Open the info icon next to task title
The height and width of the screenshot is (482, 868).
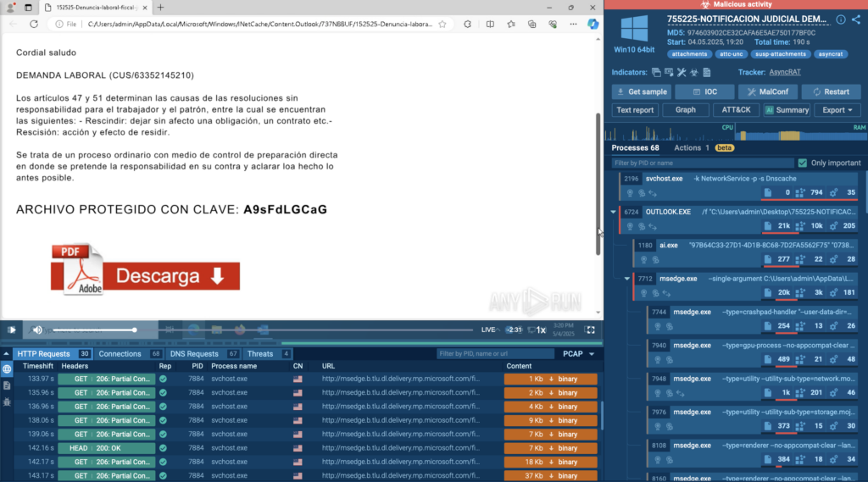[x=839, y=19]
